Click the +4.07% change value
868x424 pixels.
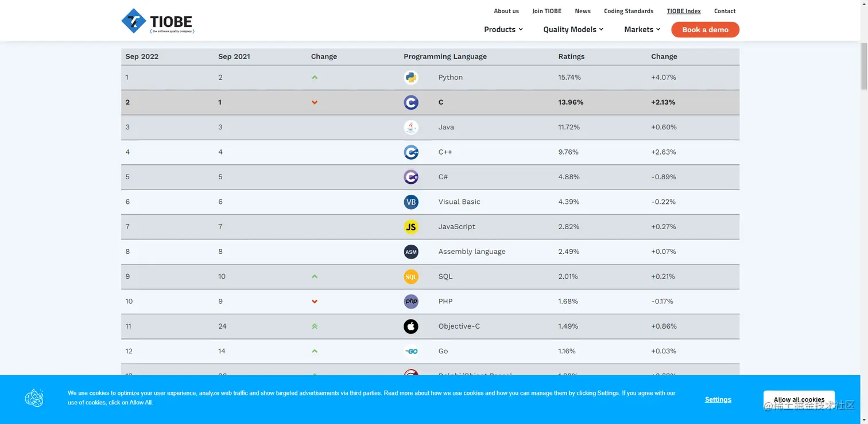(x=664, y=77)
